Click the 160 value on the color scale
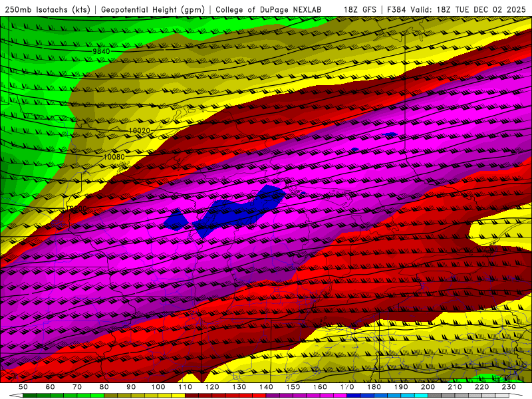This screenshot has height=399, width=532. [320, 387]
